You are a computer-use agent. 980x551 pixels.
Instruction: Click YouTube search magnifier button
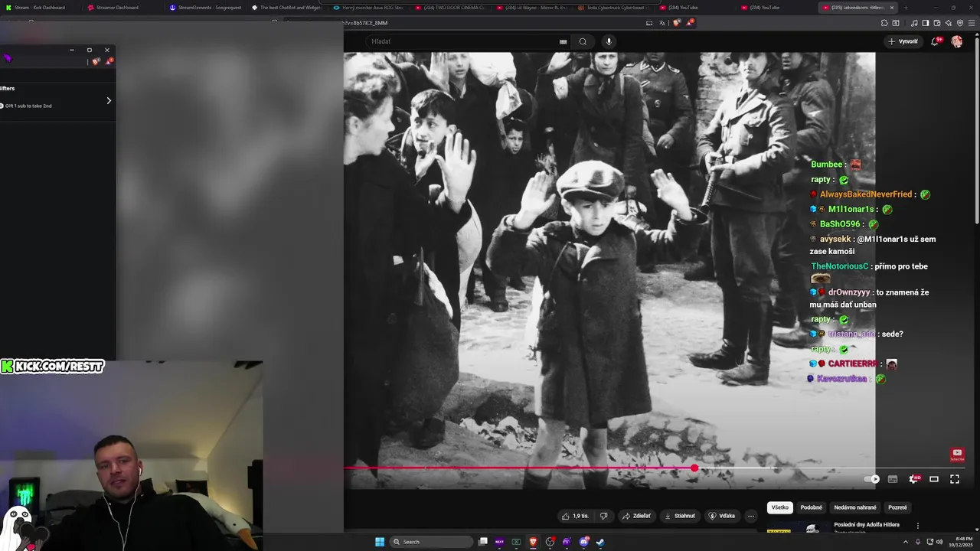(x=583, y=41)
